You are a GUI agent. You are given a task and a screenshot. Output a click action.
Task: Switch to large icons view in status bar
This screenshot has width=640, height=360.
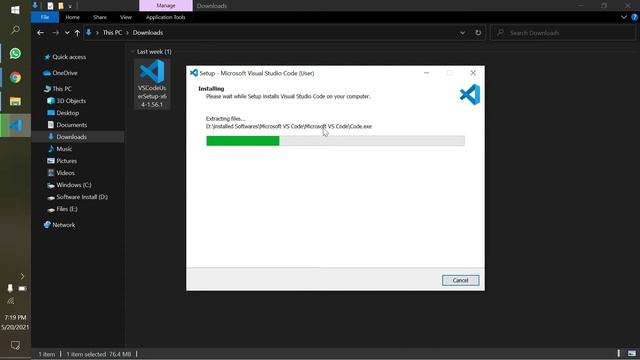(x=632, y=353)
